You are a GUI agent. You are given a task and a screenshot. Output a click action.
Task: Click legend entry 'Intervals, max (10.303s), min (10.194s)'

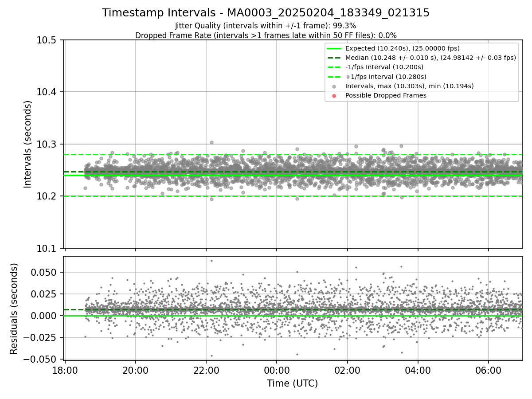coord(409,86)
